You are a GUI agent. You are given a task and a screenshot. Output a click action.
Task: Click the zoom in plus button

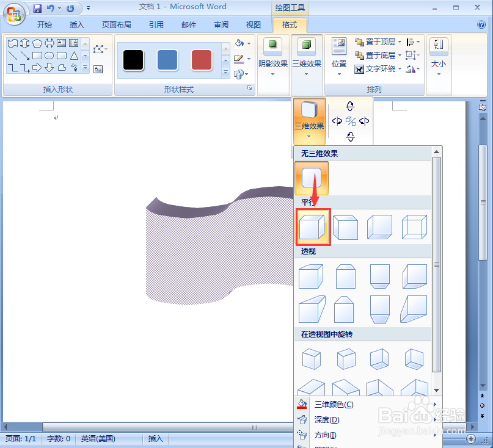[470, 439]
